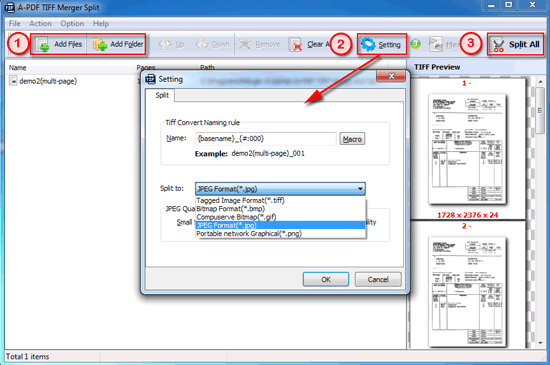Image resolution: width=550 pixels, height=365 pixels.
Task: Click the Name naming-rule input field
Action: point(266,138)
